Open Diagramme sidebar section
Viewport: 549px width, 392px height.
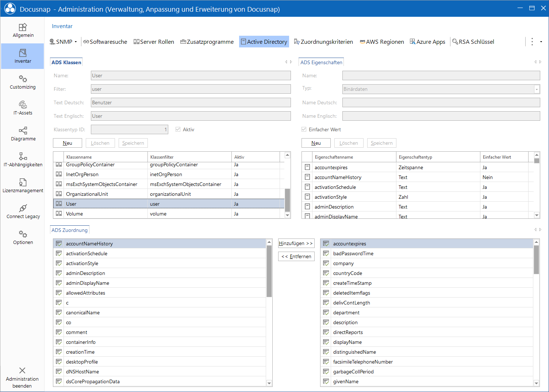[x=23, y=134]
